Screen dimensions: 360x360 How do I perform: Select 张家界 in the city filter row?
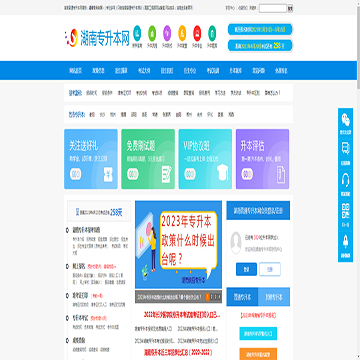tap(166, 114)
